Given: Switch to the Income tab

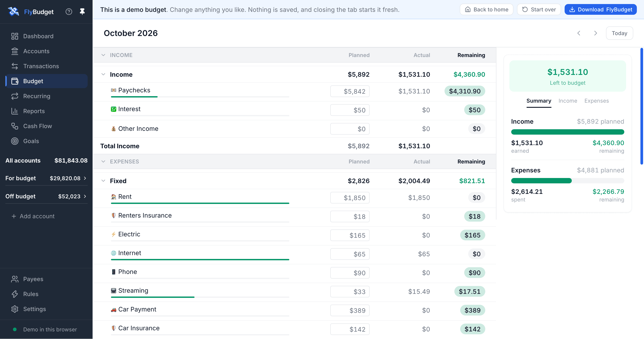Looking at the screenshot, I should tap(568, 101).
